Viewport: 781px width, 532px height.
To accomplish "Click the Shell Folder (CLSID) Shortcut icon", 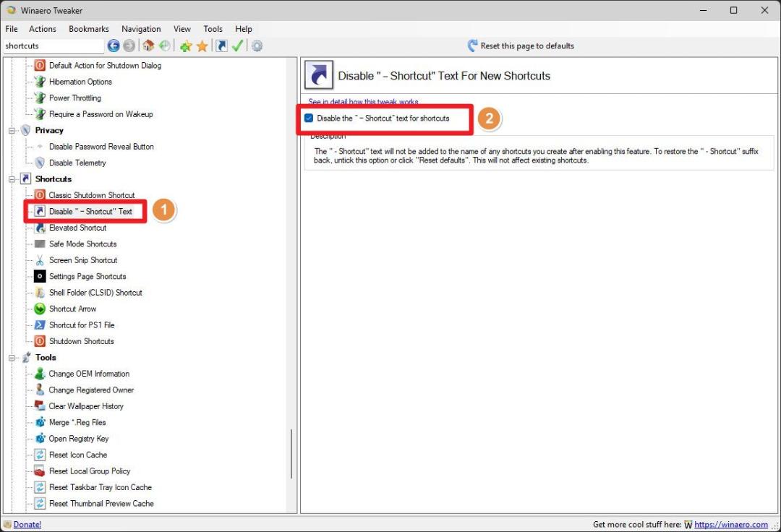I will 40,293.
